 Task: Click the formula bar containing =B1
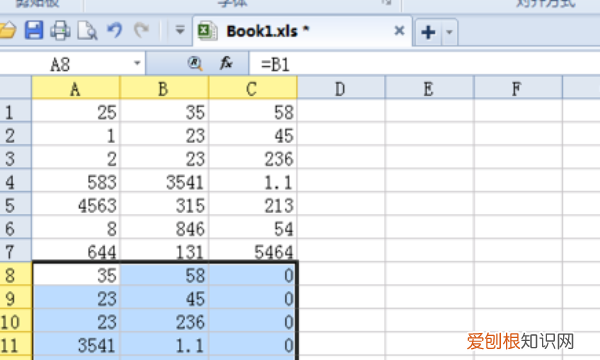click(425, 64)
